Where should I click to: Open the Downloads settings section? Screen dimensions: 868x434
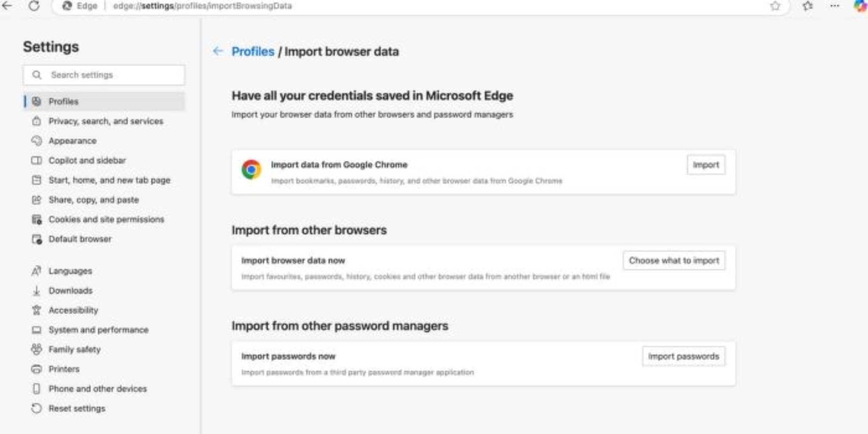[x=71, y=290]
